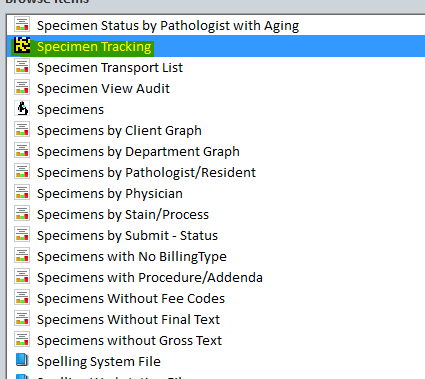
Task: Click the report icon for Specimen Transport List
Action: pyautogui.click(x=22, y=67)
